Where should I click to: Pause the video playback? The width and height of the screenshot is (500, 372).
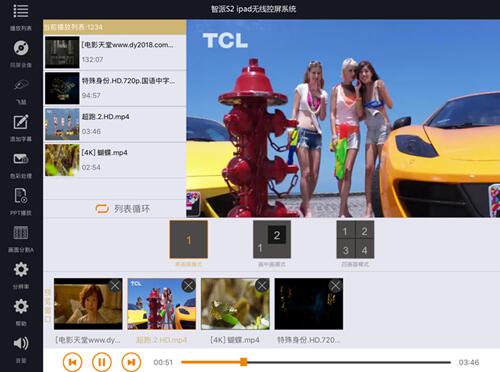pyautogui.click(x=102, y=362)
